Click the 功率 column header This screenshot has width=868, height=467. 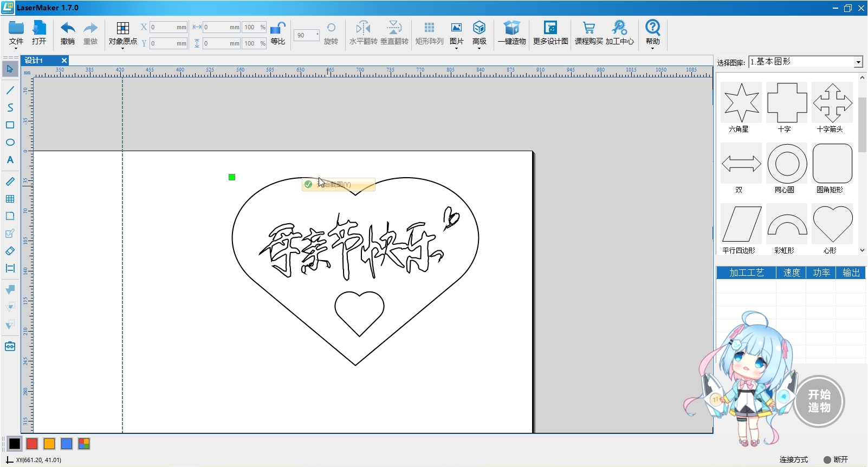tap(821, 273)
